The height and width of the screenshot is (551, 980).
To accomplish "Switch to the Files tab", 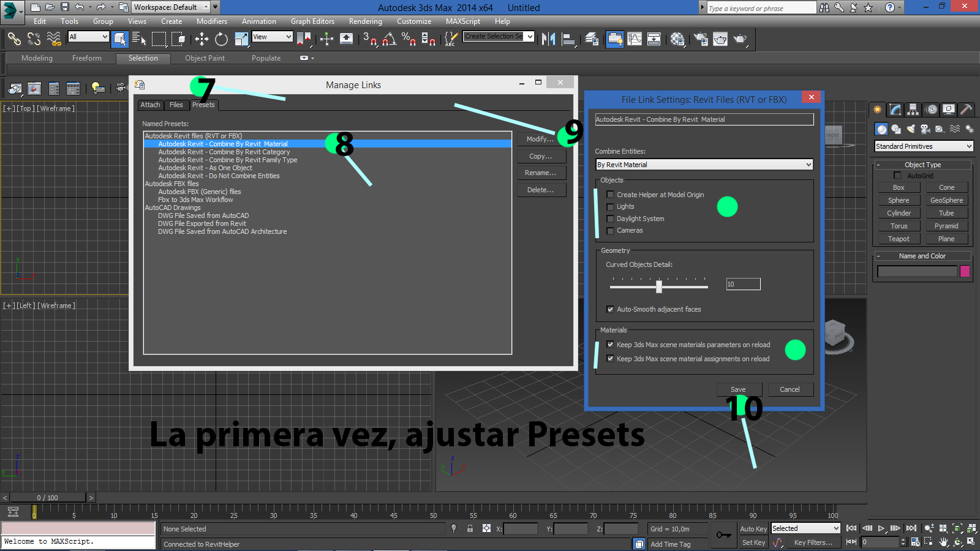I will (176, 105).
